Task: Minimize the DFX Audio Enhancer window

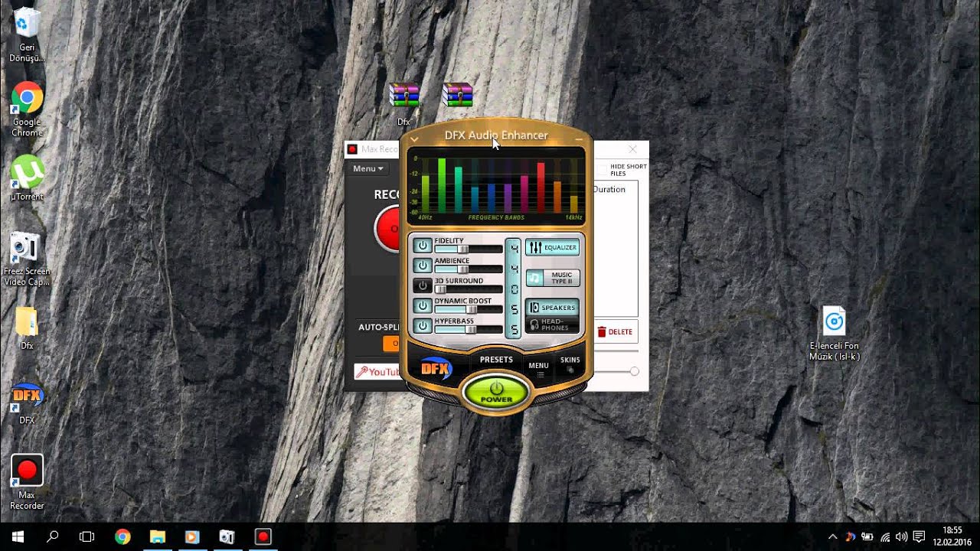Action: point(578,139)
